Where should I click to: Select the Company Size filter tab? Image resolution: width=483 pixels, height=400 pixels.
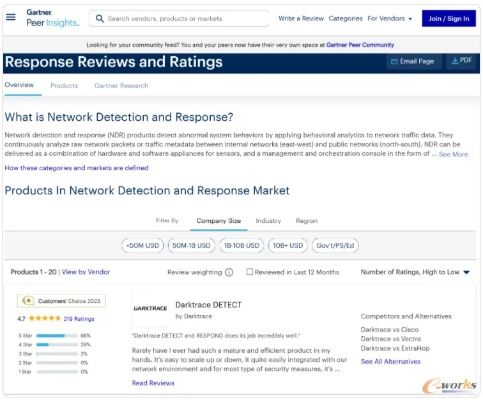coord(219,221)
